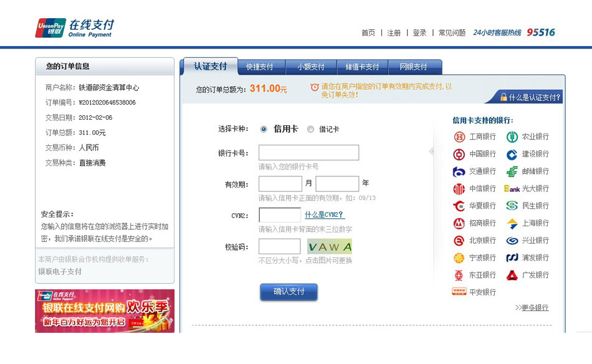The width and height of the screenshot is (592, 364).
Task: Click the ICBC 工商银行 bank icon
Action: point(459,136)
